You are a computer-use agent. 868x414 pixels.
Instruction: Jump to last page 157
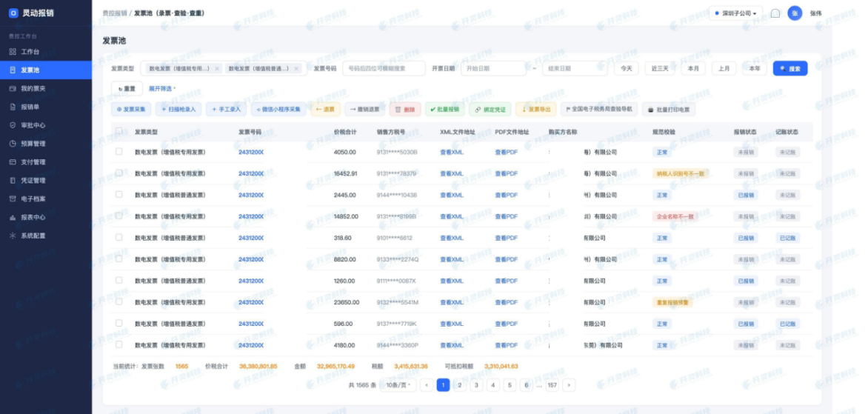coord(552,385)
